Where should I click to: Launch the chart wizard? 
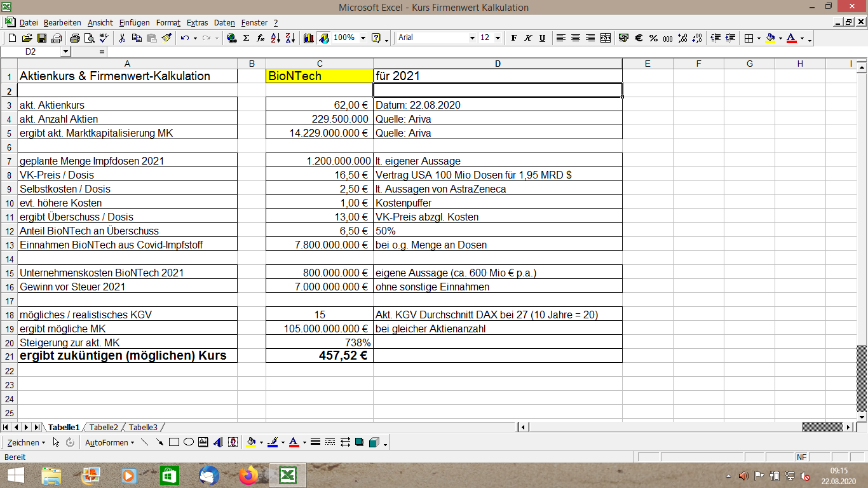pos(309,38)
